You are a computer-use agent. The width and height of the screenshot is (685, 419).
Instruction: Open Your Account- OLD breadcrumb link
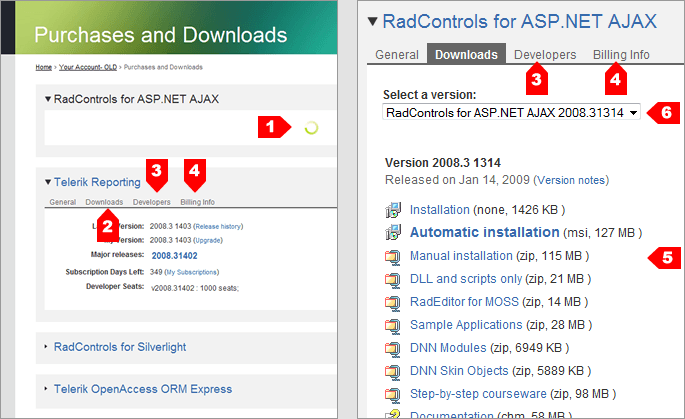coord(88,67)
